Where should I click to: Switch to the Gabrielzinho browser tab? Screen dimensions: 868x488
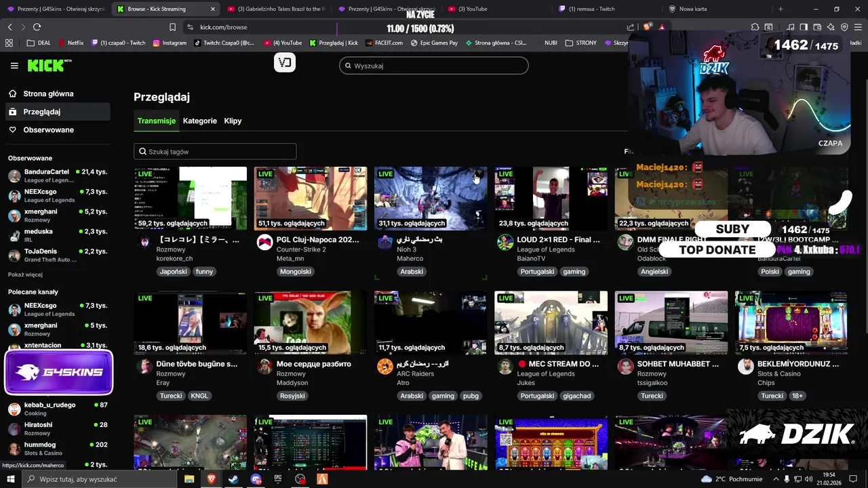[x=275, y=9]
